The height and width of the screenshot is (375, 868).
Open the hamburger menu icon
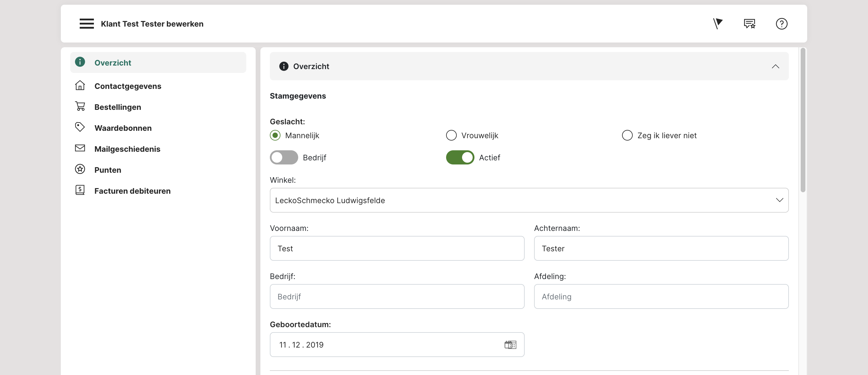coord(87,24)
